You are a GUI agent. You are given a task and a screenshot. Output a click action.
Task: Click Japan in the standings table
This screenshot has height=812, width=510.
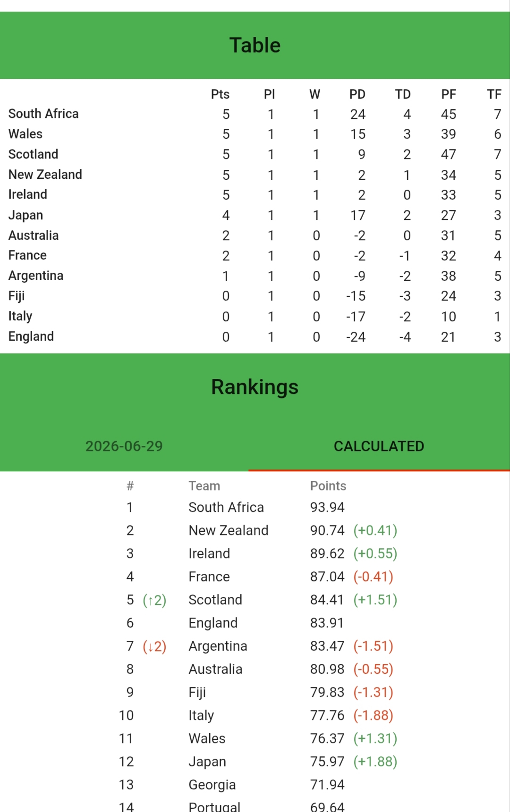coord(25,215)
